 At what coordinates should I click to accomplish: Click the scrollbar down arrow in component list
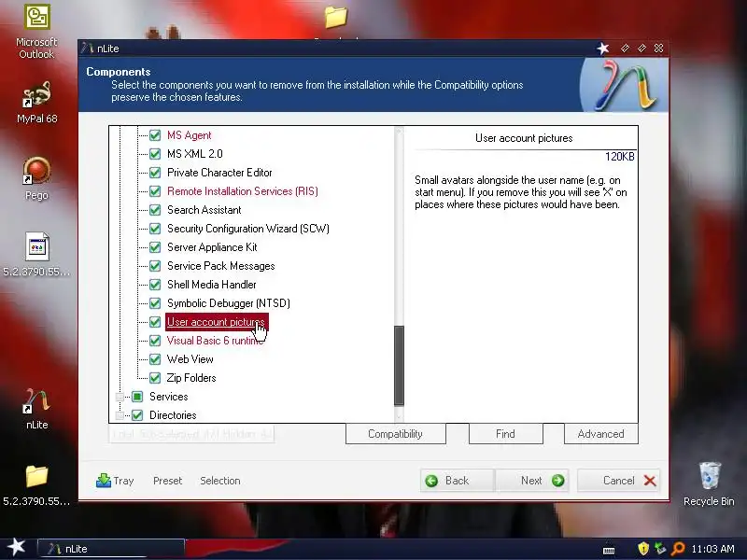point(400,417)
